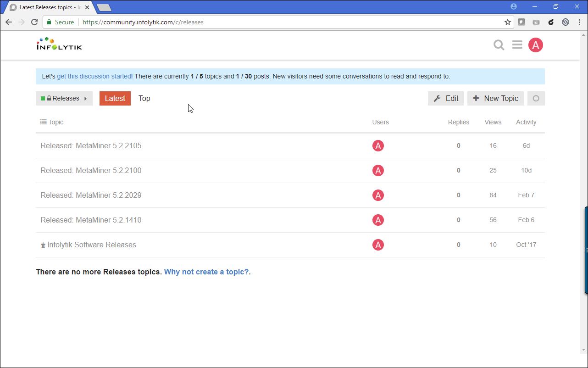Screen dimensions: 588x368
Task: Click activity 'Oct '17' date
Action: [526, 245]
